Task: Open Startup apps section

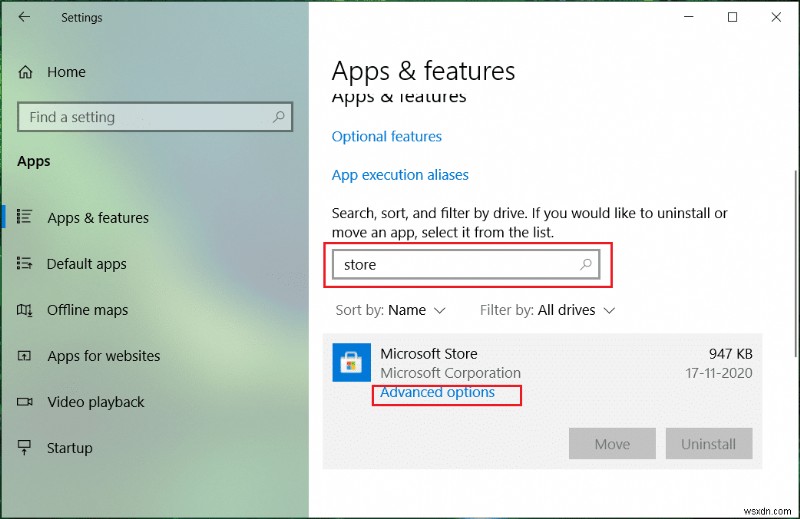Action: click(69, 448)
